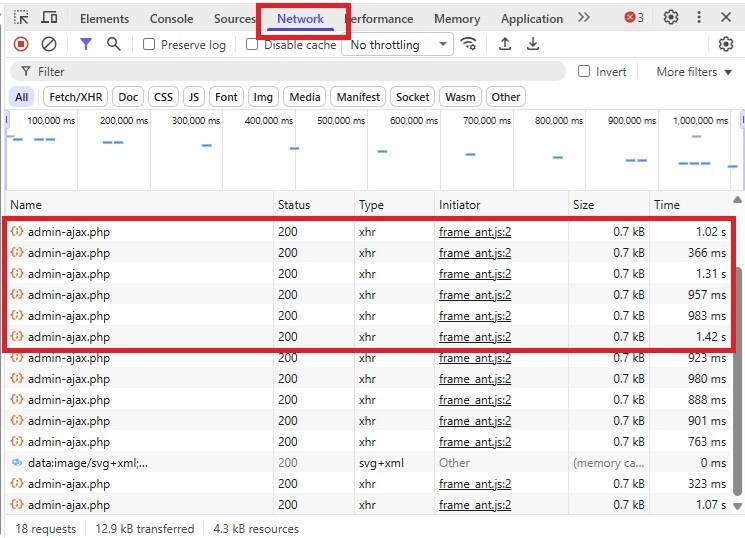Viewport: 745px width, 538px height.
Task: Open the Application tab
Action: point(532,19)
